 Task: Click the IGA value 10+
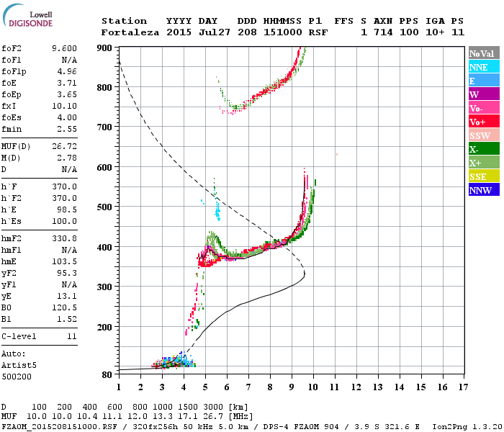point(435,32)
